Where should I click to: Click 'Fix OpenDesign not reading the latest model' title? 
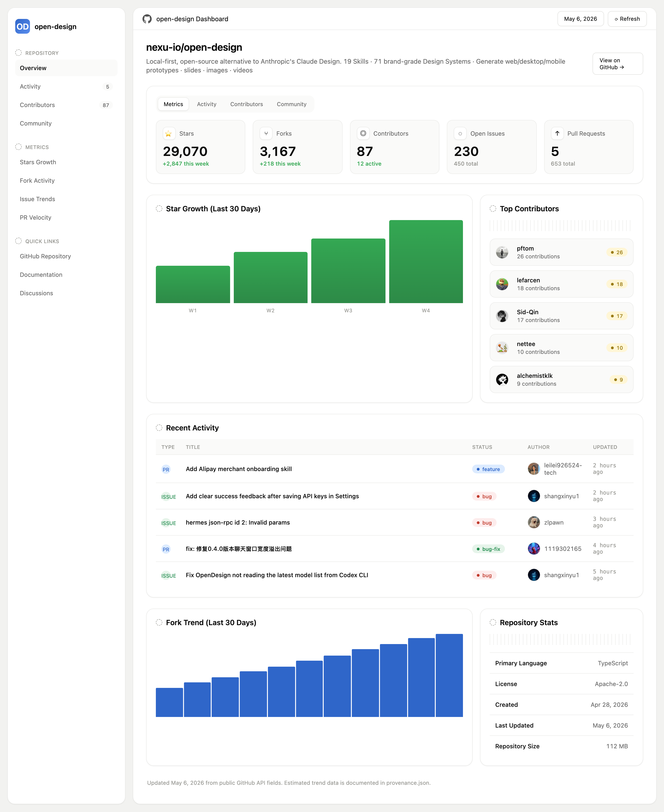click(277, 575)
